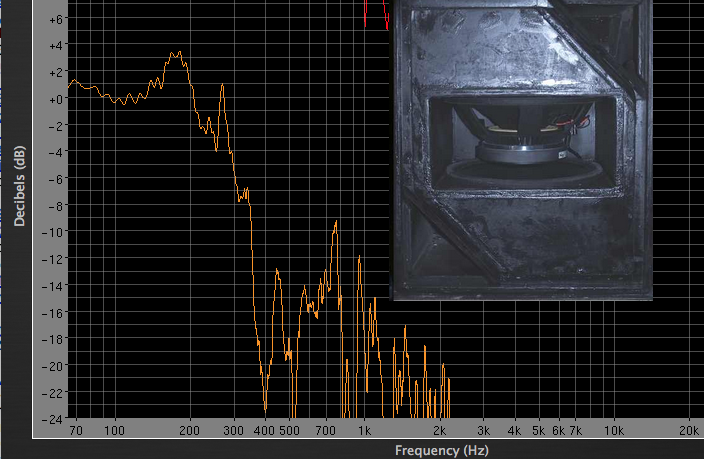Image resolution: width=704 pixels, height=459 pixels.
Task: Click the "700" frequency axis label
Action: coord(326,431)
